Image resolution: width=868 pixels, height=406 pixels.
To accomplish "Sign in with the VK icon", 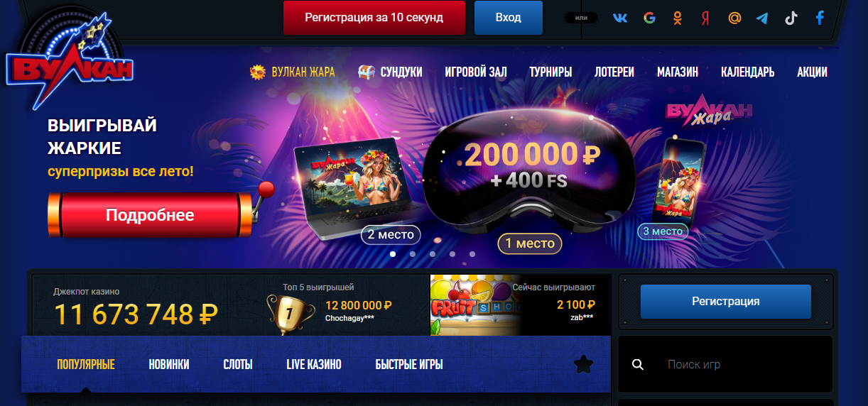I will click(x=620, y=18).
